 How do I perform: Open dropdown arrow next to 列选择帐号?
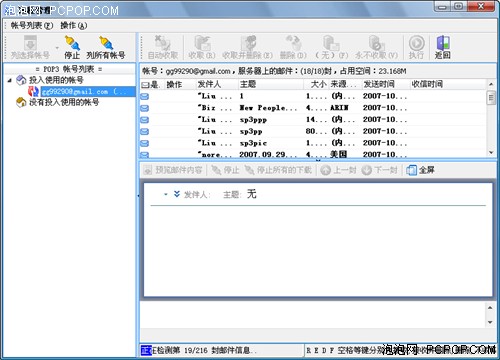[57, 48]
